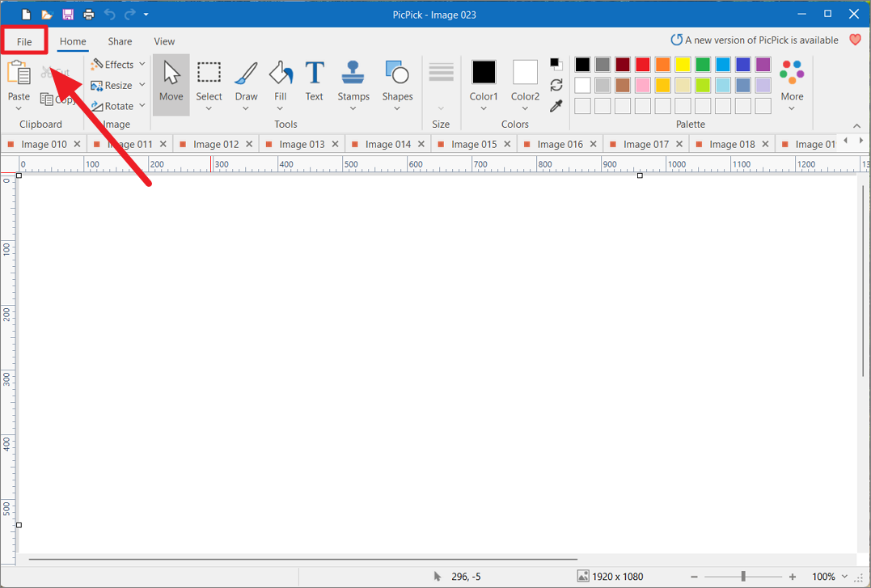Select the eyedropper color picker tool
Screen dimensions: 871x588
click(x=556, y=106)
